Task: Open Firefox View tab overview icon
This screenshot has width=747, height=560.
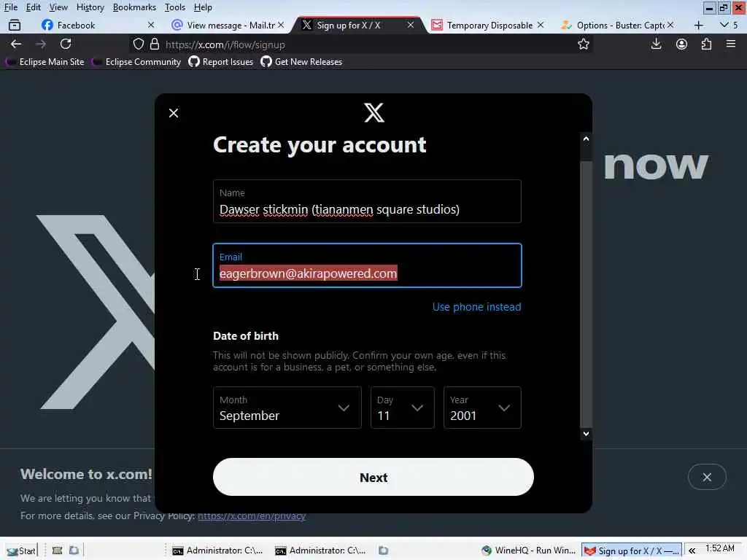Action: point(15,26)
